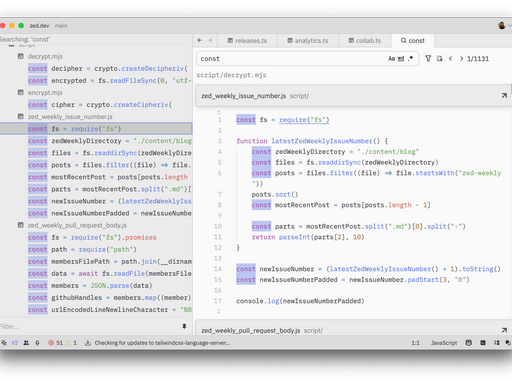Toggle whole-word matching in search bar
This screenshot has height=384, width=512.
coord(401,59)
